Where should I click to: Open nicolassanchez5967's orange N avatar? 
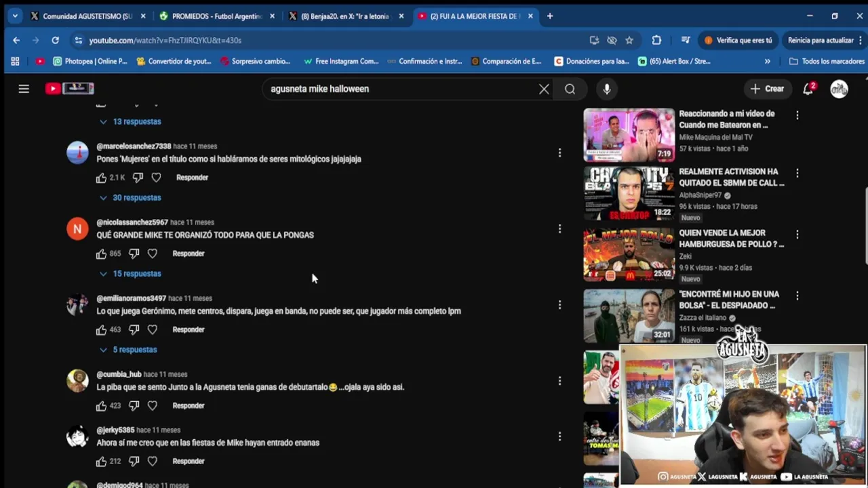tap(77, 228)
